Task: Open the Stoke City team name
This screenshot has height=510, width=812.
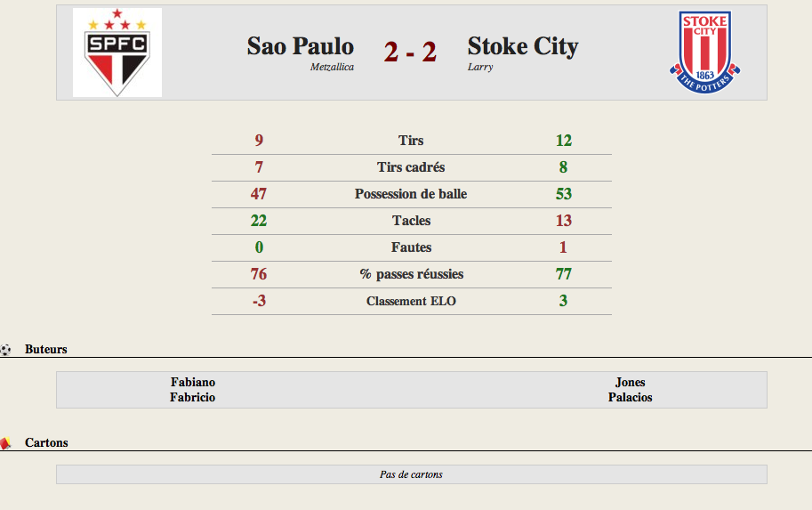Action: click(523, 46)
